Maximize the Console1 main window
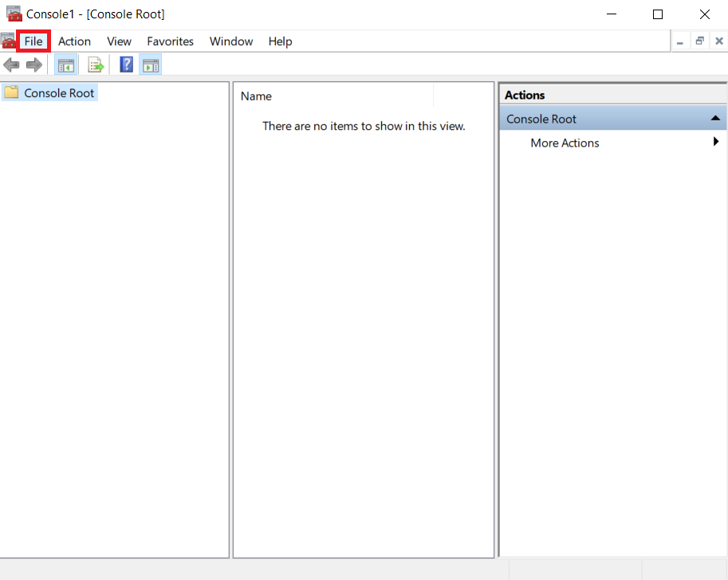Viewport: 728px width, 580px height. tap(658, 14)
